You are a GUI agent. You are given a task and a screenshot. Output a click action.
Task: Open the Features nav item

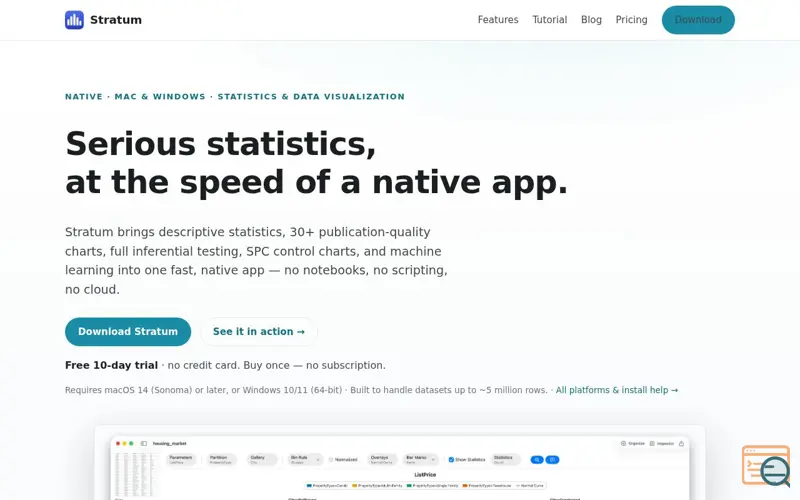pyautogui.click(x=498, y=20)
